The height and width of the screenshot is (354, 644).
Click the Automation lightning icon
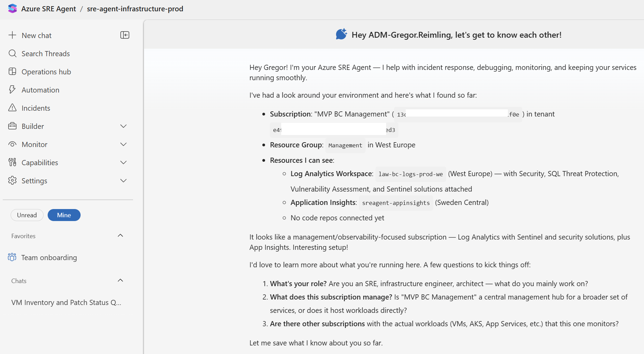[x=12, y=89]
